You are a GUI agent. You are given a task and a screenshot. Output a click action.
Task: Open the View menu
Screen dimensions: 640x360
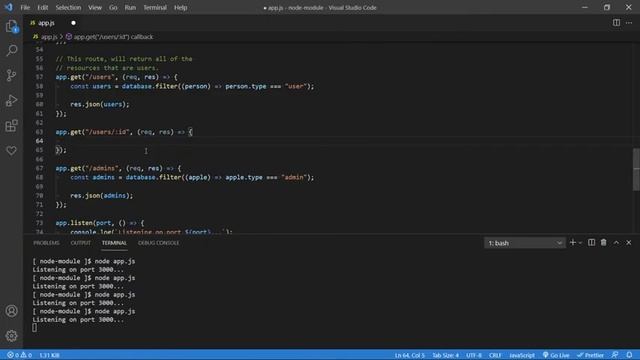[x=95, y=7]
